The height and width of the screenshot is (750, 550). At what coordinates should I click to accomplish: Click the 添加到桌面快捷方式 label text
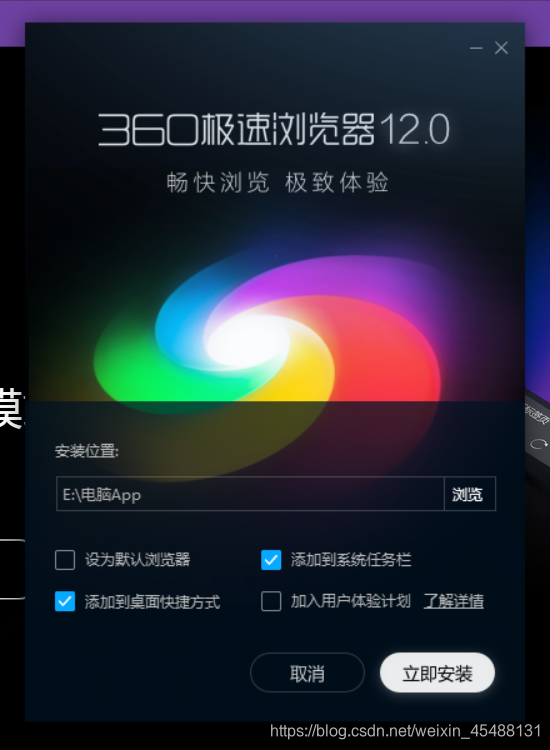[x=153, y=602]
